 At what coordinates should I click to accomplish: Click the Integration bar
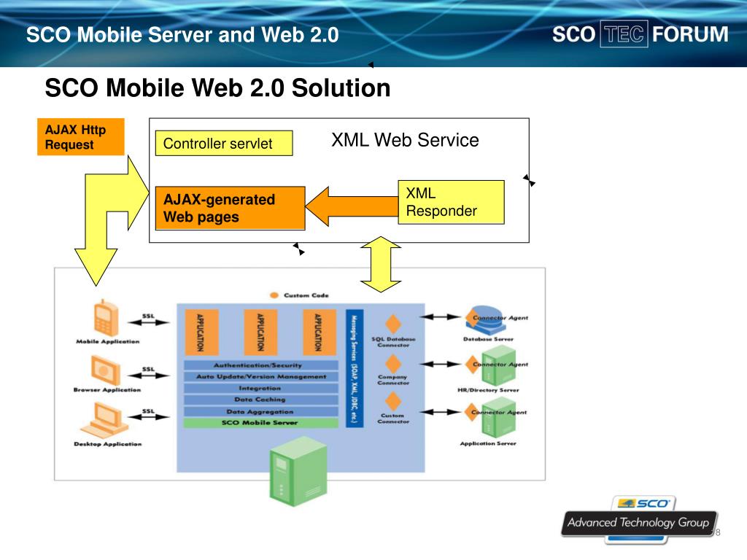pos(261,388)
